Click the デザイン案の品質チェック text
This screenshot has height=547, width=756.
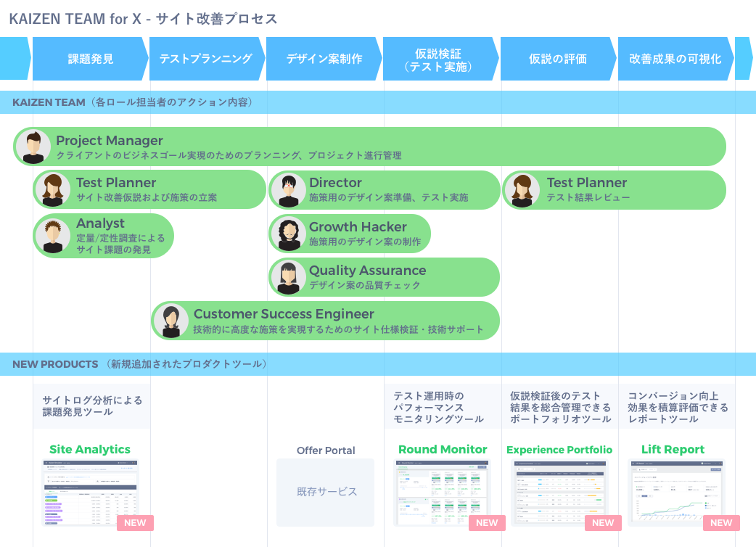click(364, 285)
